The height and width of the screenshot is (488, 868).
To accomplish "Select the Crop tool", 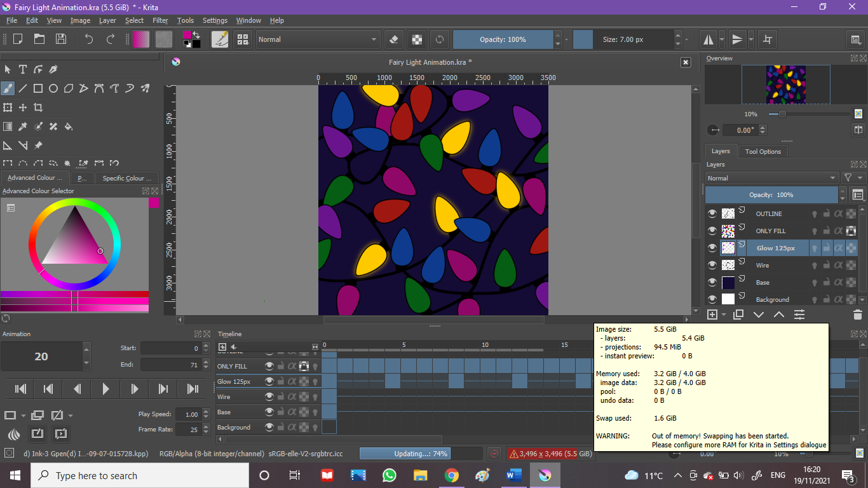I will coord(38,107).
